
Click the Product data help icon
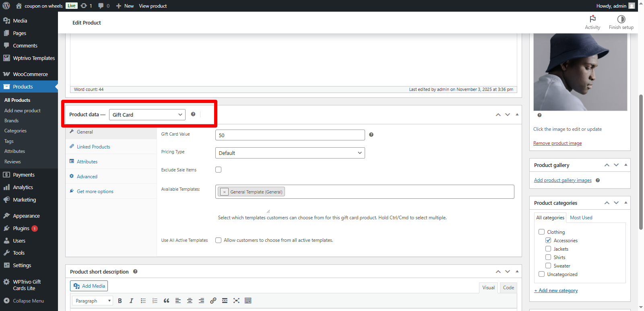click(x=193, y=114)
